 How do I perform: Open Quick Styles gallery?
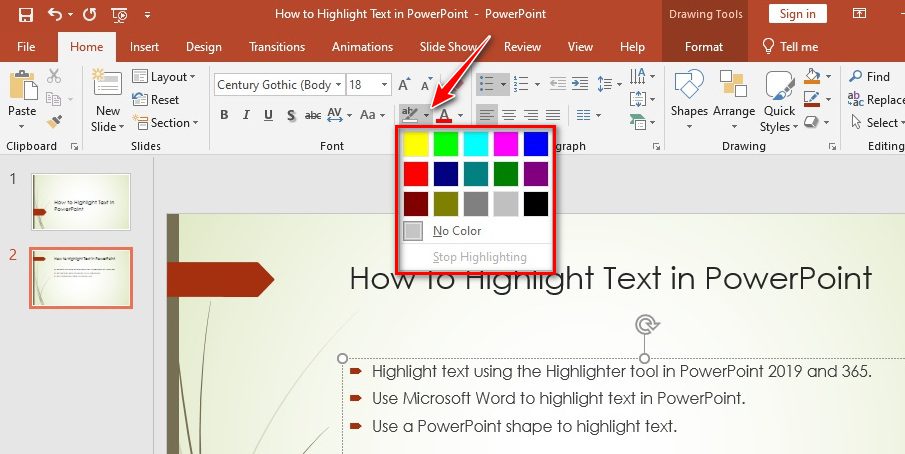click(777, 90)
